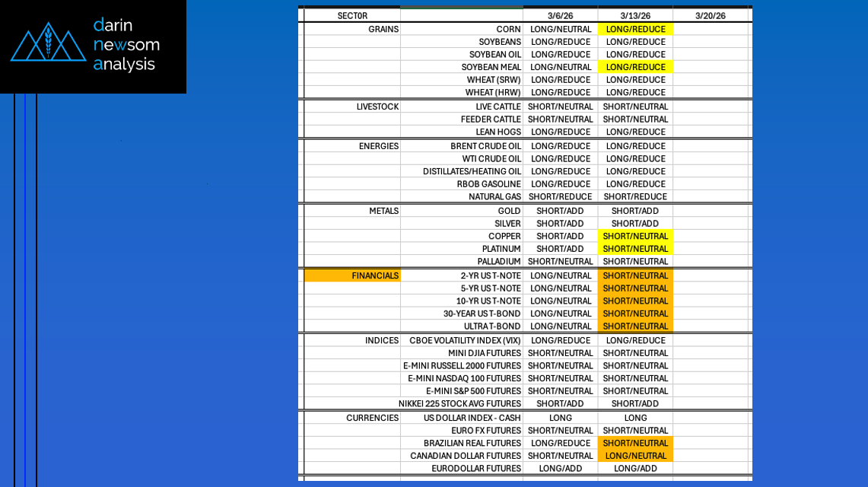868x487 pixels.
Task: Click the METALS sector label
Action: pos(383,211)
